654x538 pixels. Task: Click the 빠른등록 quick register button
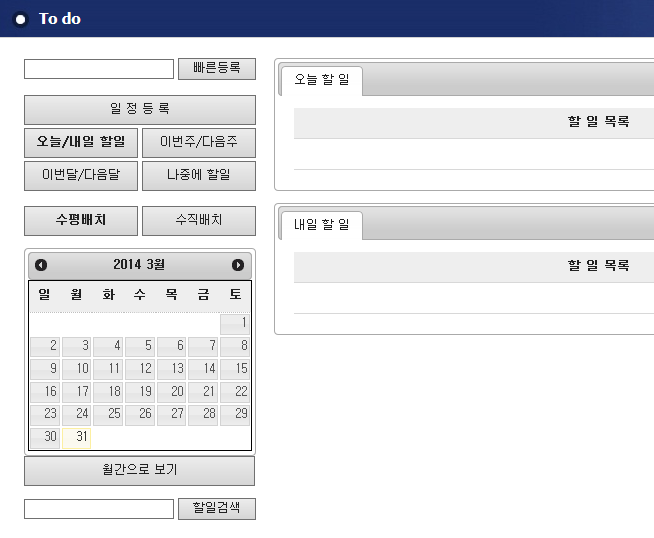pos(216,69)
